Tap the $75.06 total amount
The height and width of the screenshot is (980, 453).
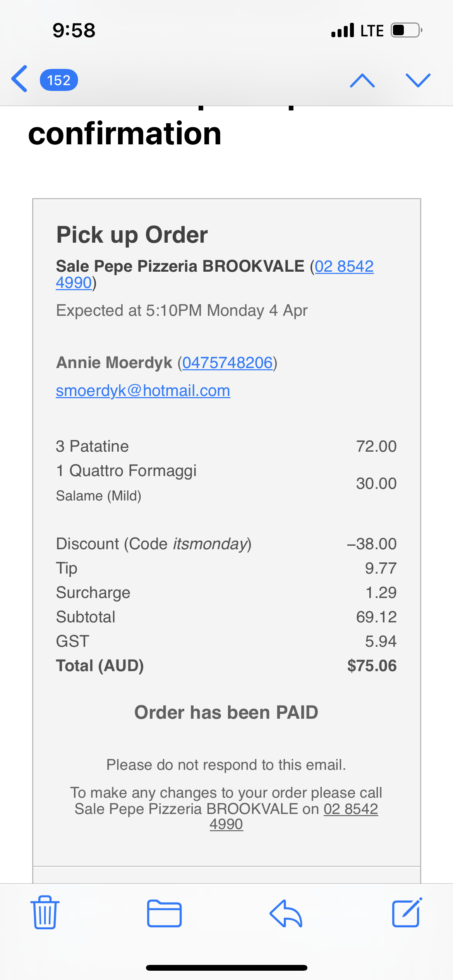pyautogui.click(x=372, y=666)
